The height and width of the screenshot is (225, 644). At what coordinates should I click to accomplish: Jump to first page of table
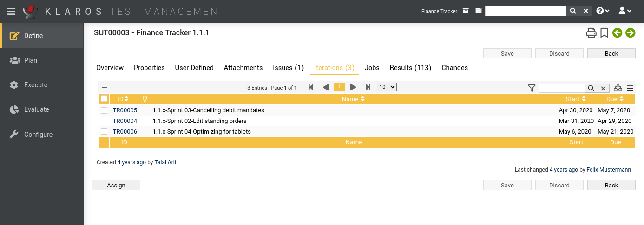coord(311,87)
